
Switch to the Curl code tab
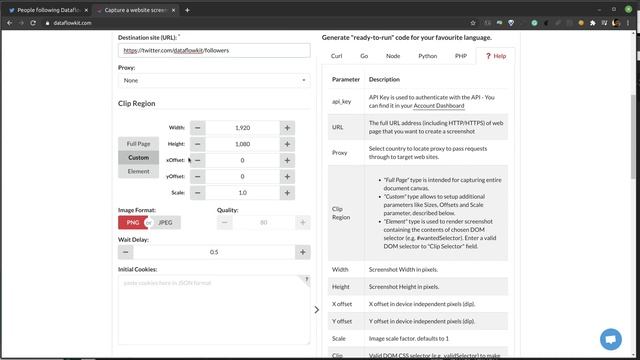[x=337, y=56]
